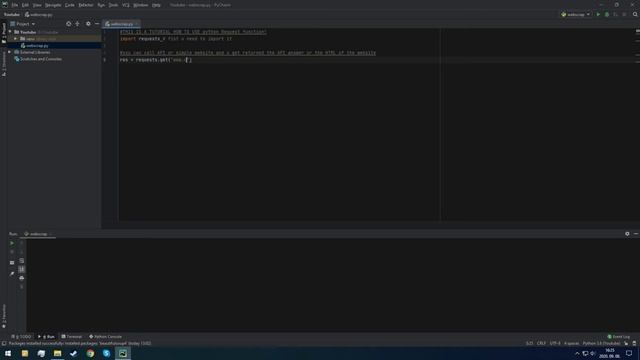Open Project panel settings gear
The image size is (640, 360).
click(x=88, y=24)
